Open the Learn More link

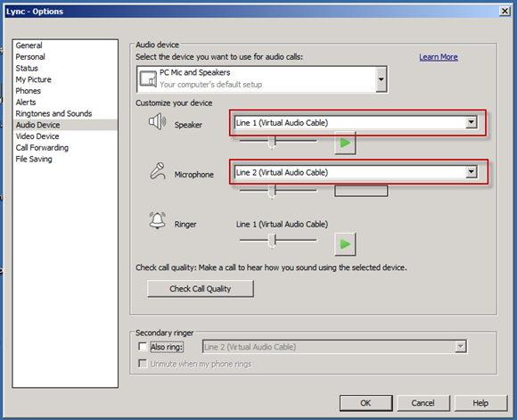(439, 57)
